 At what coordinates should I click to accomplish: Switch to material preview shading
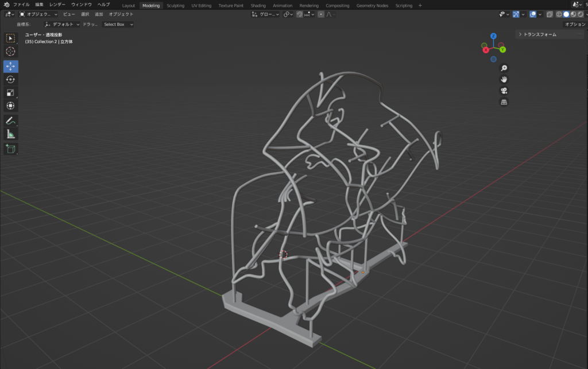pyautogui.click(x=574, y=14)
